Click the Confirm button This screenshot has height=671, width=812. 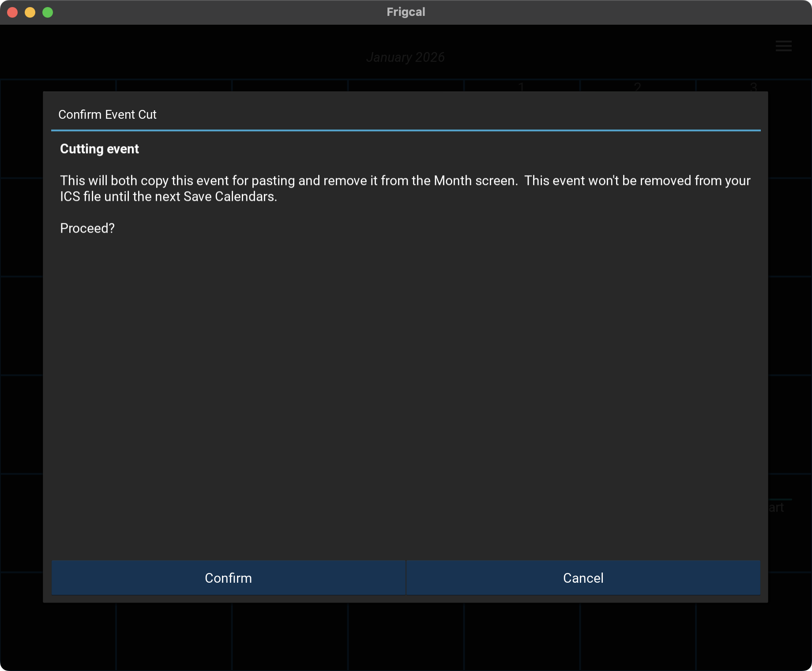point(228,578)
